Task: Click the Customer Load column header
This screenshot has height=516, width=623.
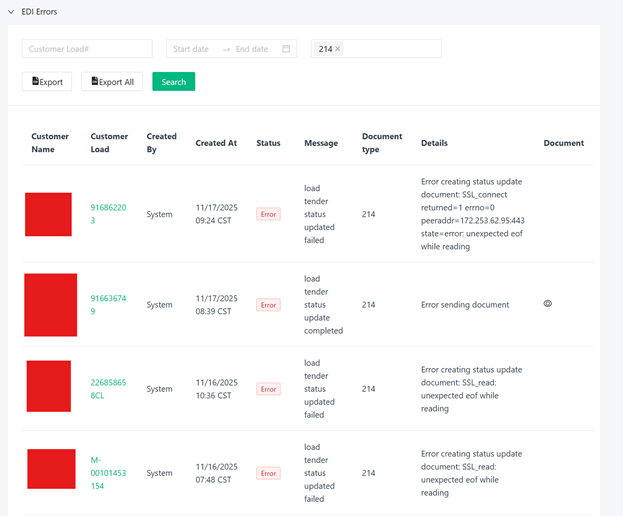Action: (109, 143)
